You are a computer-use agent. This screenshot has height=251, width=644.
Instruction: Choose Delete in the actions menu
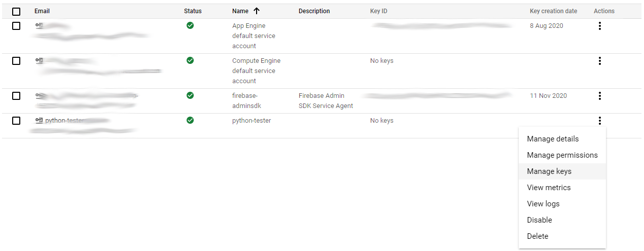[562, 236]
